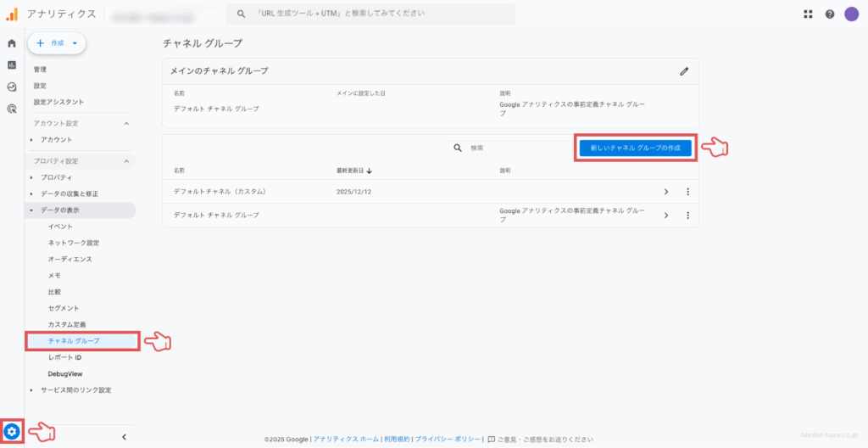Collapse the sidebar with the left chevron

pos(124,437)
